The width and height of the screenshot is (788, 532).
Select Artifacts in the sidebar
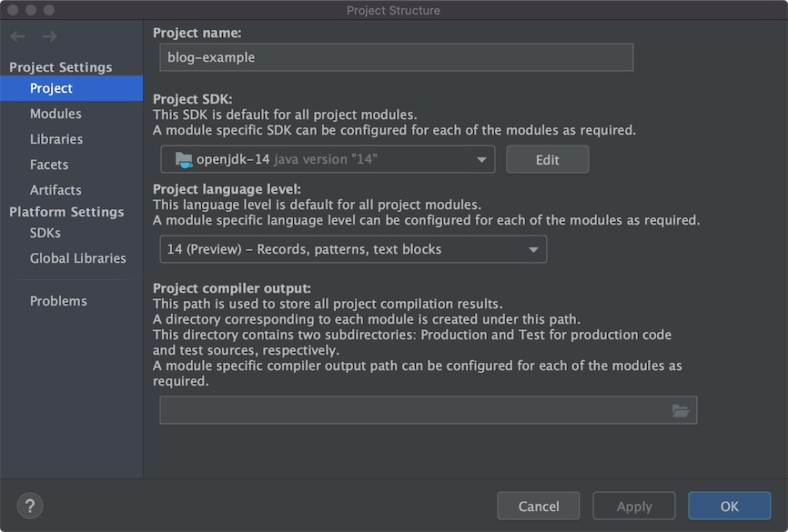coord(56,190)
